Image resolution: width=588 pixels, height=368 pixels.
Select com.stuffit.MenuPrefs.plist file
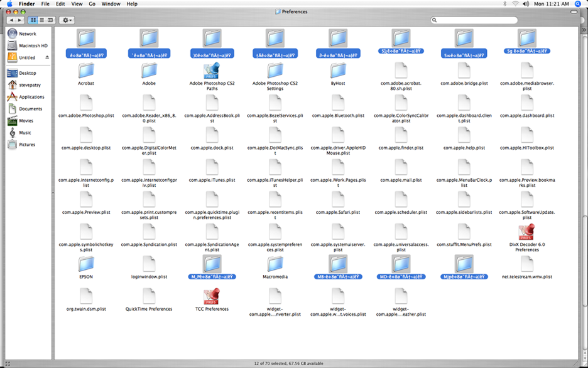[464, 233]
